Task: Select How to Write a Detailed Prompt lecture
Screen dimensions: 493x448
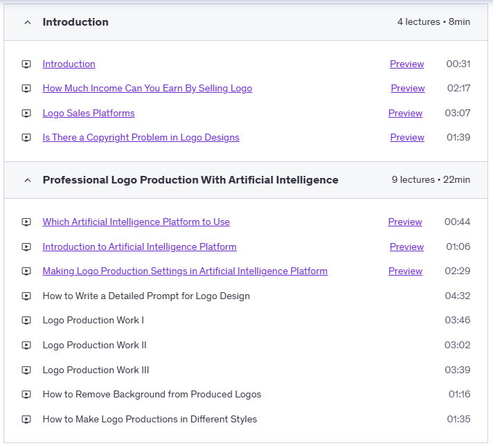Action: [x=146, y=296]
